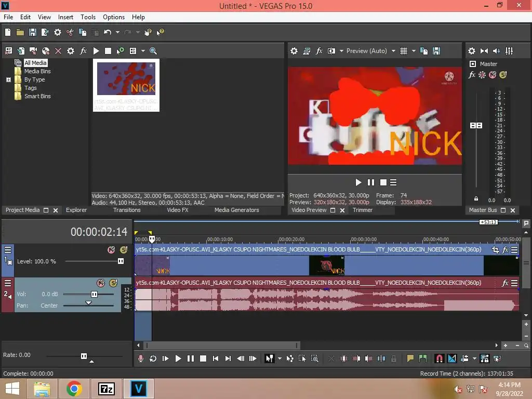Solo audio track 2

click(113, 283)
